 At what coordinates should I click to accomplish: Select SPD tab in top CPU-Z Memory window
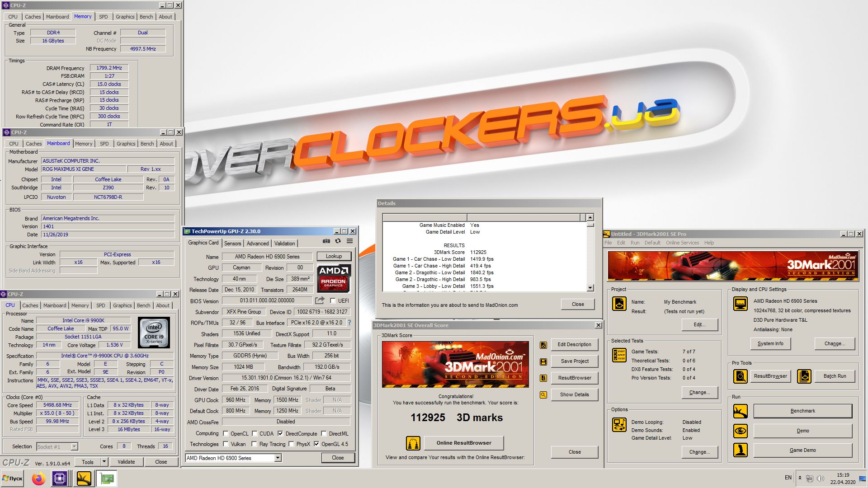coord(104,17)
